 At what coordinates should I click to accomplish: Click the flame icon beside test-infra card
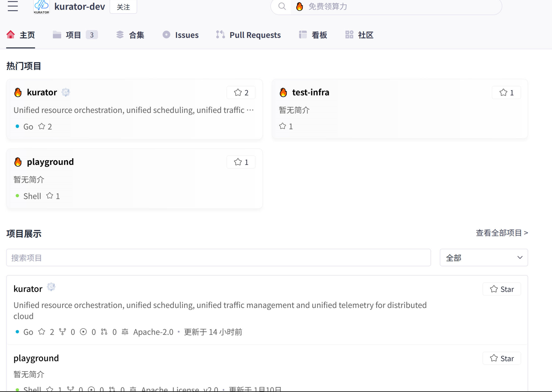(283, 92)
